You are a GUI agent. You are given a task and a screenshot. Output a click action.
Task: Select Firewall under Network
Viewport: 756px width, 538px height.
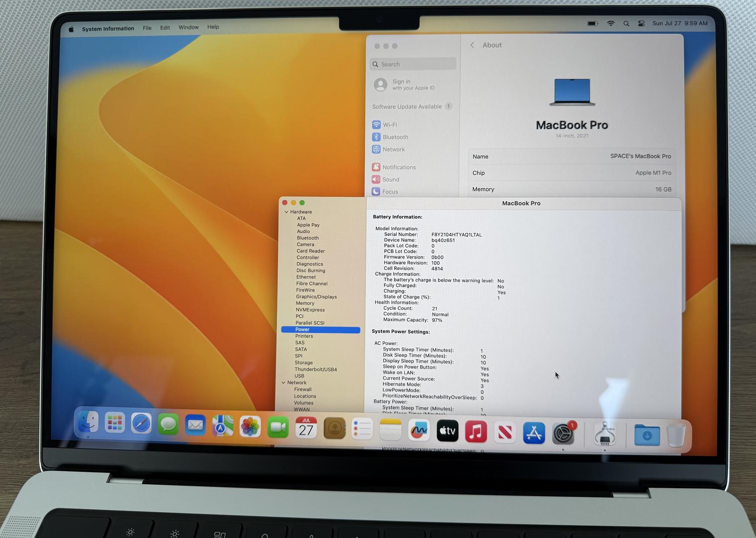pyautogui.click(x=302, y=390)
